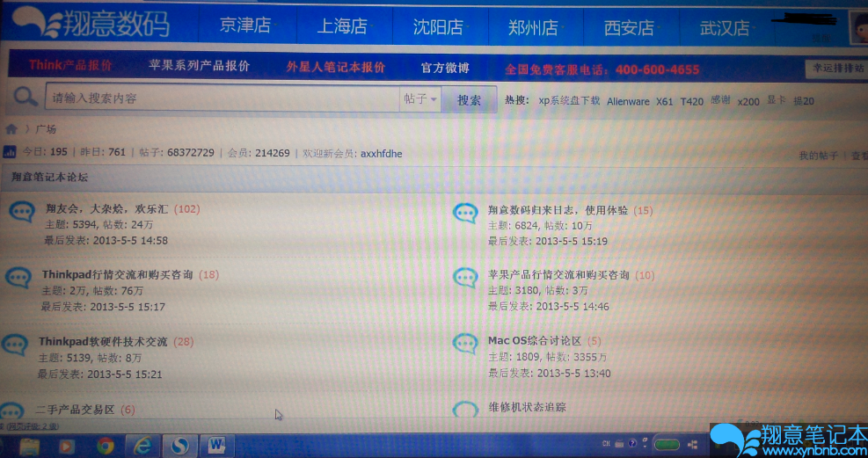Focus the 请输入搜索内容 search box
The height and width of the screenshot is (458, 868).
(x=222, y=98)
